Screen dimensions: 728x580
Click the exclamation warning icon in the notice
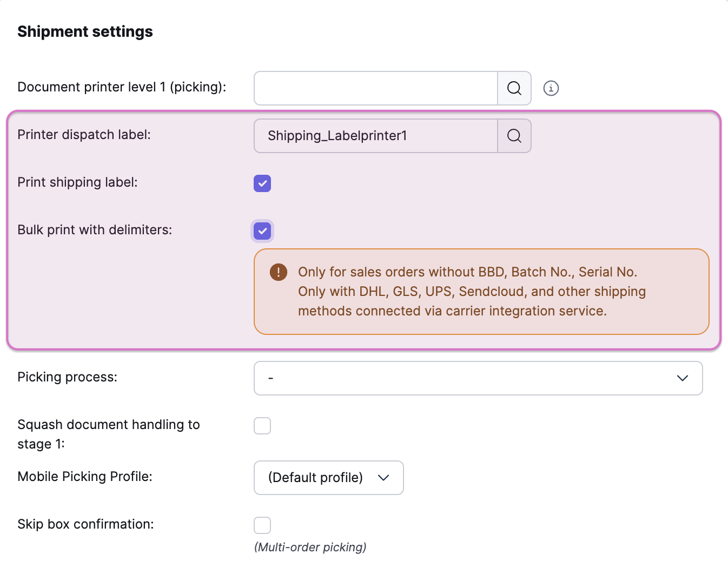279,272
